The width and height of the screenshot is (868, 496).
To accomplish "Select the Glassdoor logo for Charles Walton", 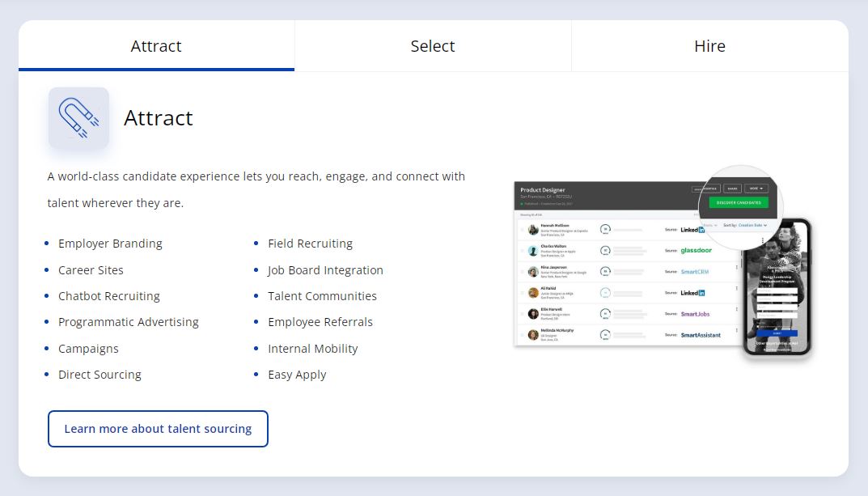I will (697, 251).
